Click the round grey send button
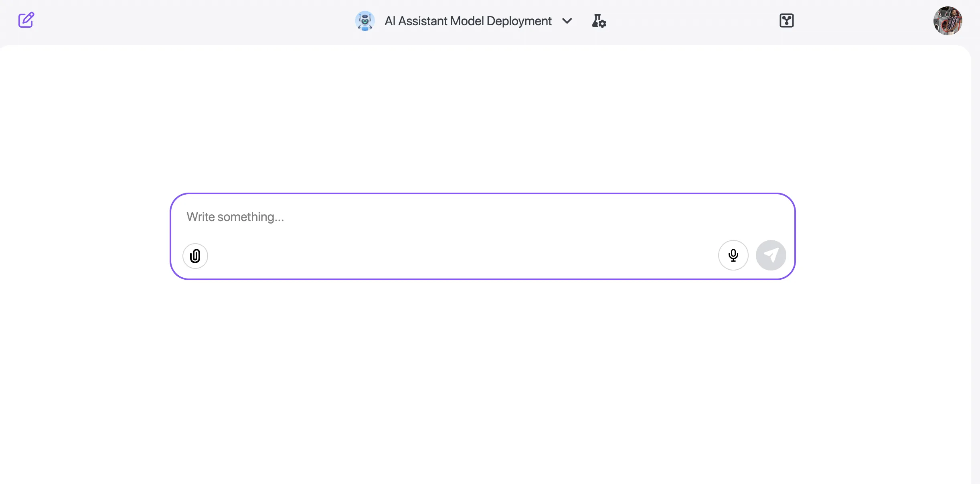 click(x=771, y=255)
